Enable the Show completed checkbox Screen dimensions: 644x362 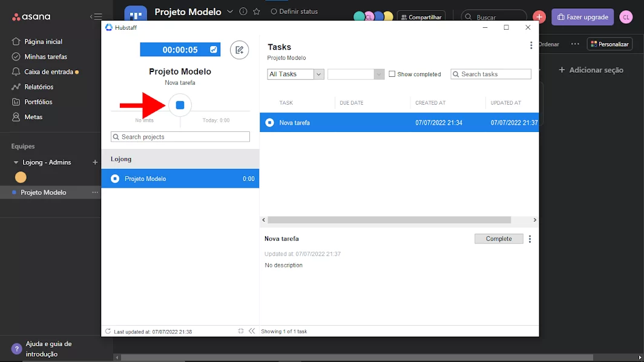[x=392, y=74]
